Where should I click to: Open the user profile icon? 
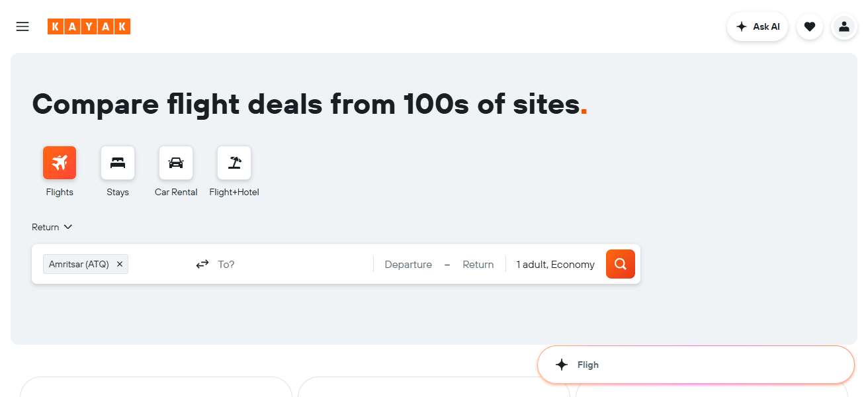tap(844, 26)
